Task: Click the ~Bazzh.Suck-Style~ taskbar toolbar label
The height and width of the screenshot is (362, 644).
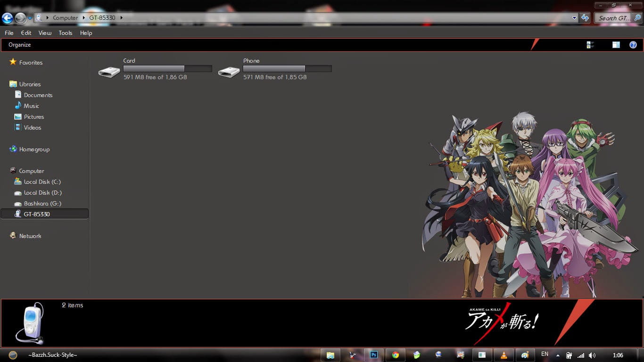Action: tap(52, 355)
